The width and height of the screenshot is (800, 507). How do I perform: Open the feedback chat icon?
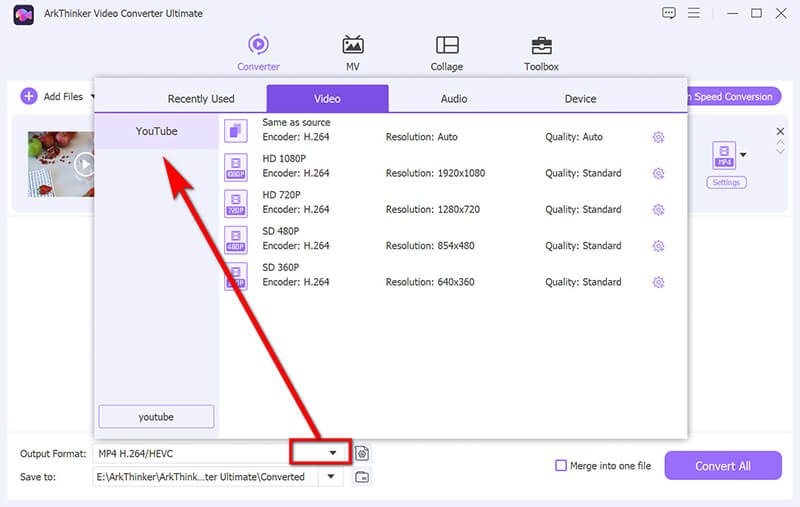669,13
